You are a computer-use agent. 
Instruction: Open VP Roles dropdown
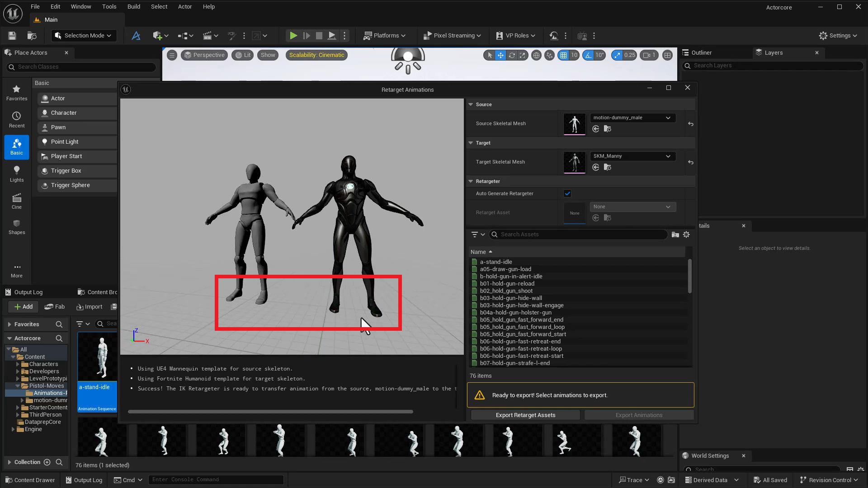[515, 36]
